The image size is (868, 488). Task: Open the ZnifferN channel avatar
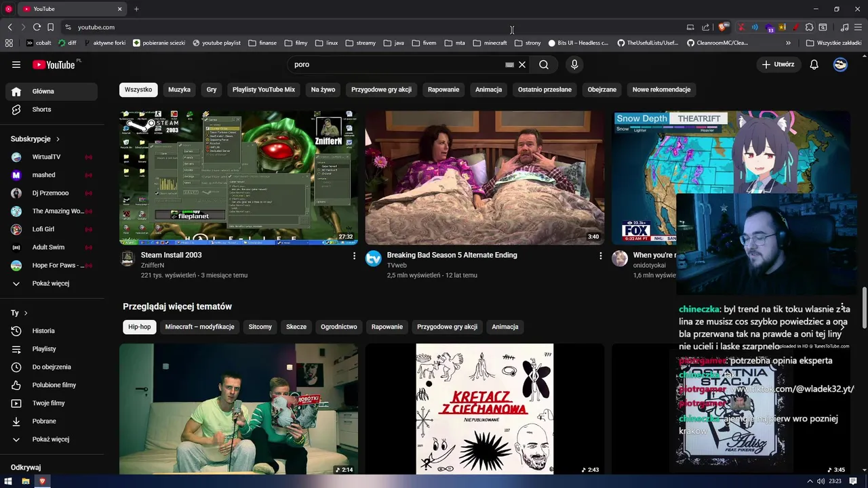127,258
